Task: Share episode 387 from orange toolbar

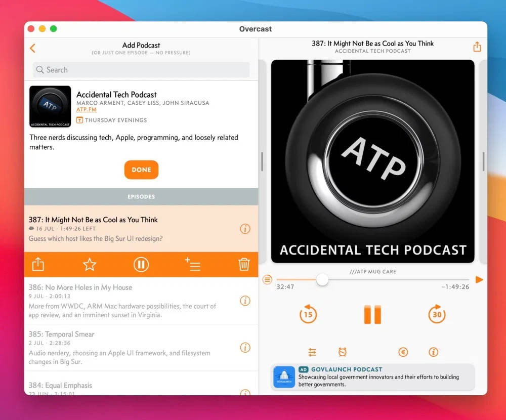Action: click(x=38, y=264)
